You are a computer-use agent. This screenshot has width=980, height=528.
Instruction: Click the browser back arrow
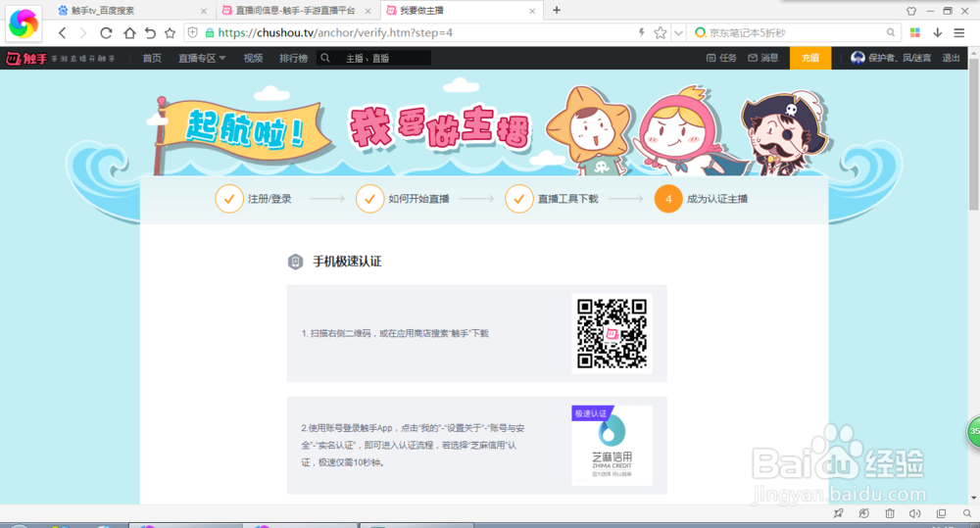pos(62,33)
